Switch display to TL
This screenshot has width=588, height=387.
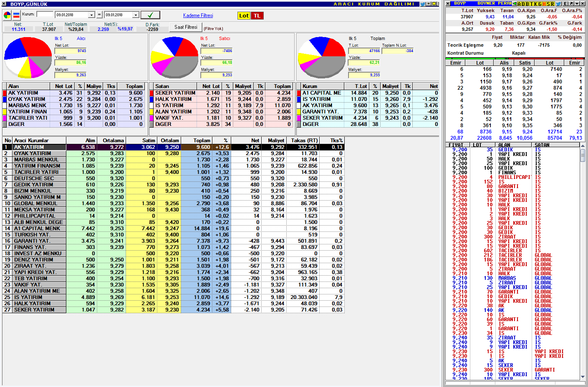point(257,15)
